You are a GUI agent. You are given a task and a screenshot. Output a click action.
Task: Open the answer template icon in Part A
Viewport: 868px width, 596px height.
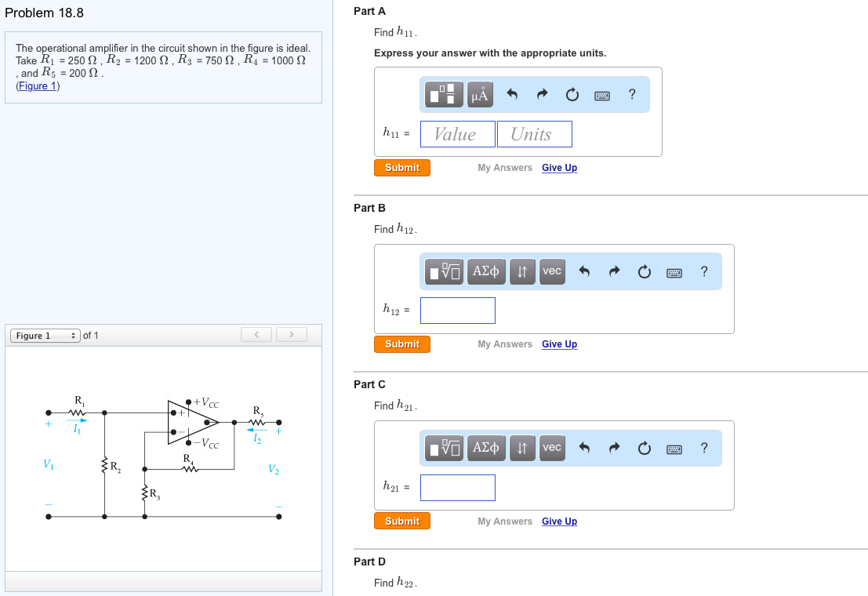(x=444, y=94)
